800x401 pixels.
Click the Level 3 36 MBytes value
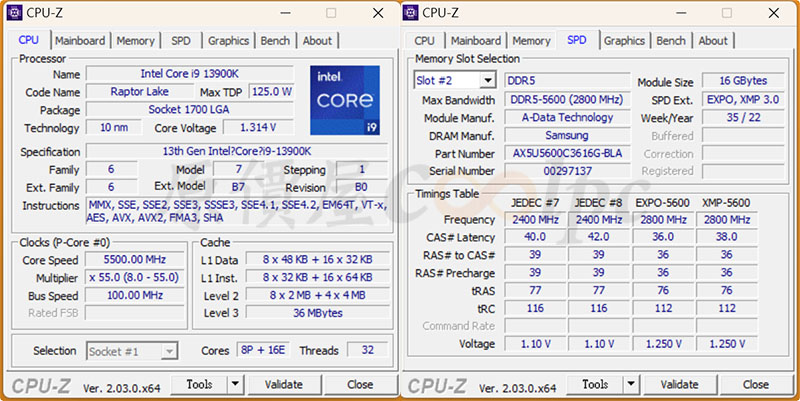point(317,313)
